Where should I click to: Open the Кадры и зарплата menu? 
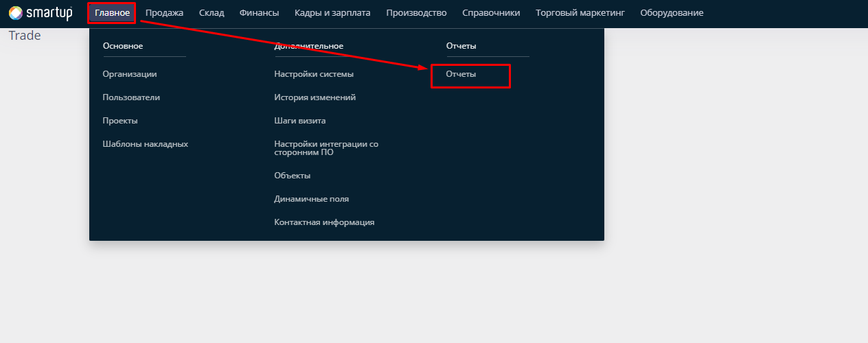[332, 12]
